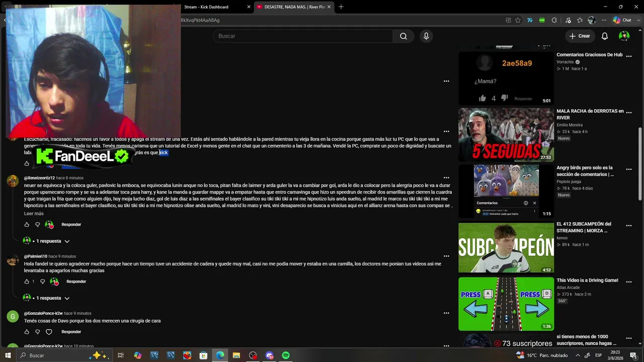
Task: Show hidden system tray icons
Action: (578, 355)
